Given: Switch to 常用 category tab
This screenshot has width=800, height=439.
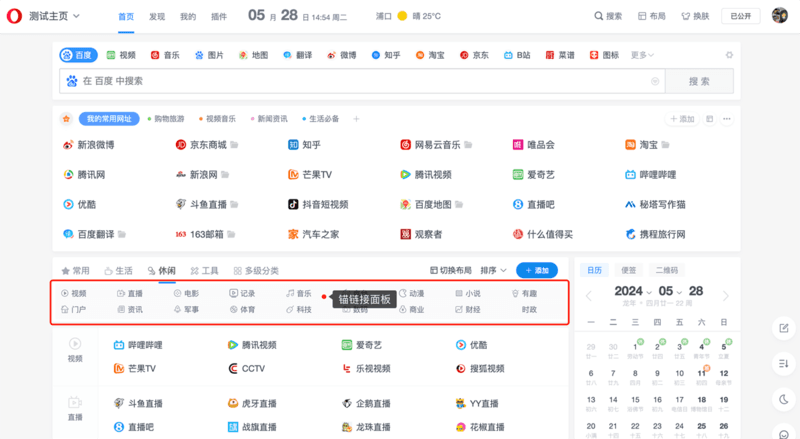Looking at the screenshot, I should click(76, 271).
